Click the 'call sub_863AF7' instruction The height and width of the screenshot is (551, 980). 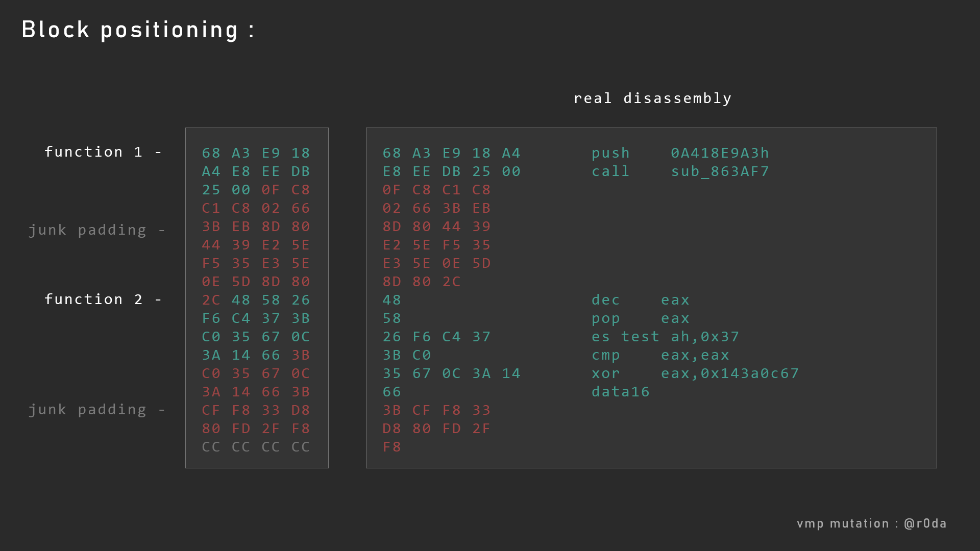680,171
